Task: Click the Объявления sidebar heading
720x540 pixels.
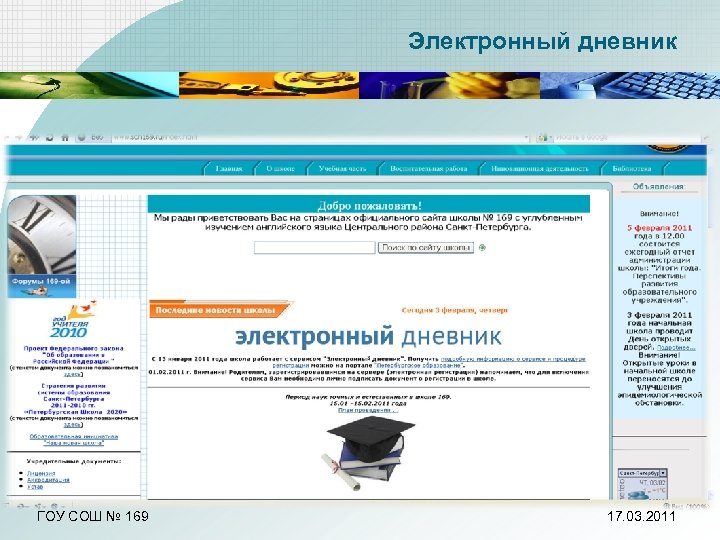Action: 659,186
